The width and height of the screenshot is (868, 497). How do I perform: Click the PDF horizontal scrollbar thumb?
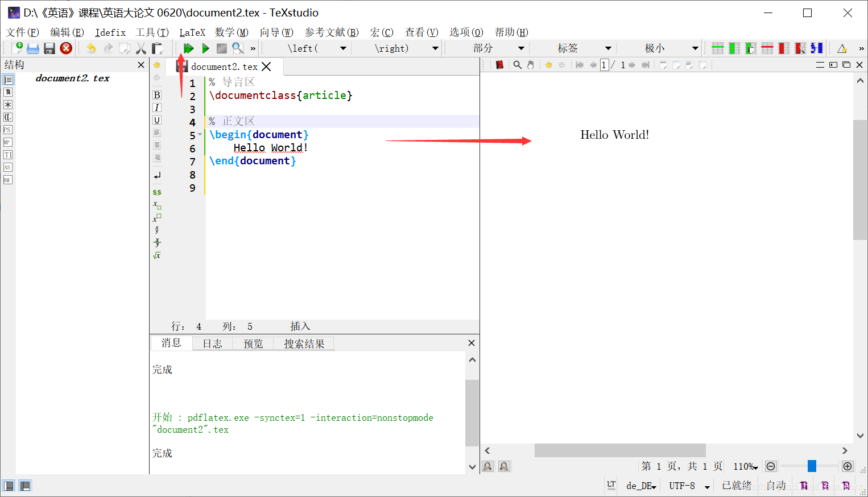(620, 450)
